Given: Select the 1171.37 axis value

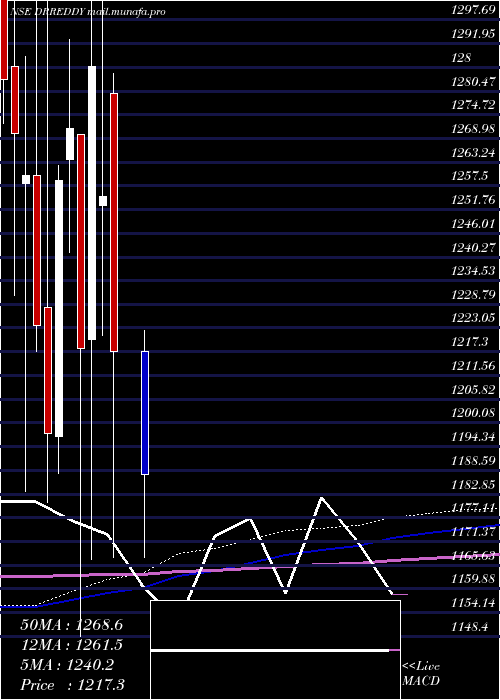Looking at the screenshot, I should [x=473, y=532].
